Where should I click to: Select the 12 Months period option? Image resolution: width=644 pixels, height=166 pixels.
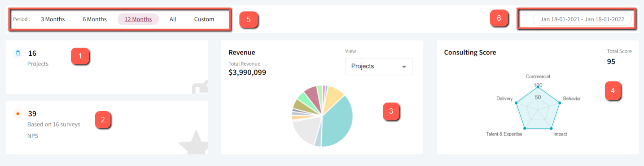tap(138, 19)
